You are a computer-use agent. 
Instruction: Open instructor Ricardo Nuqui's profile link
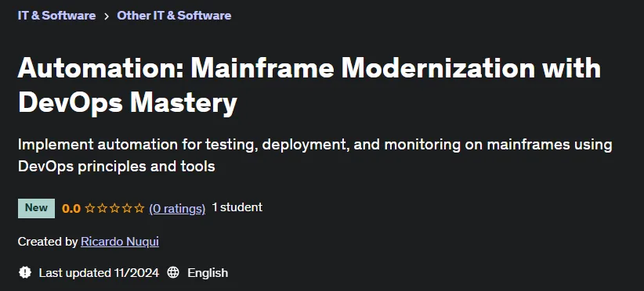tap(120, 242)
